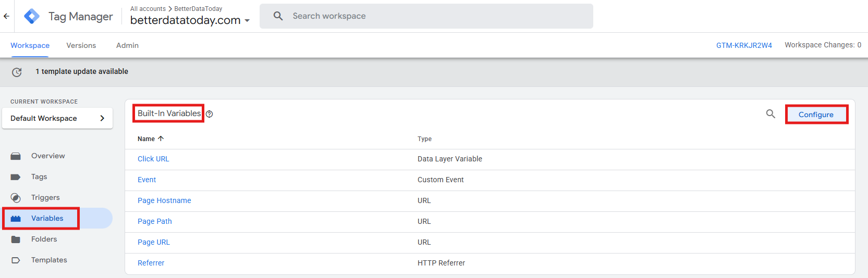Open the betterdatatoday.com container dropdown

(x=190, y=20)
